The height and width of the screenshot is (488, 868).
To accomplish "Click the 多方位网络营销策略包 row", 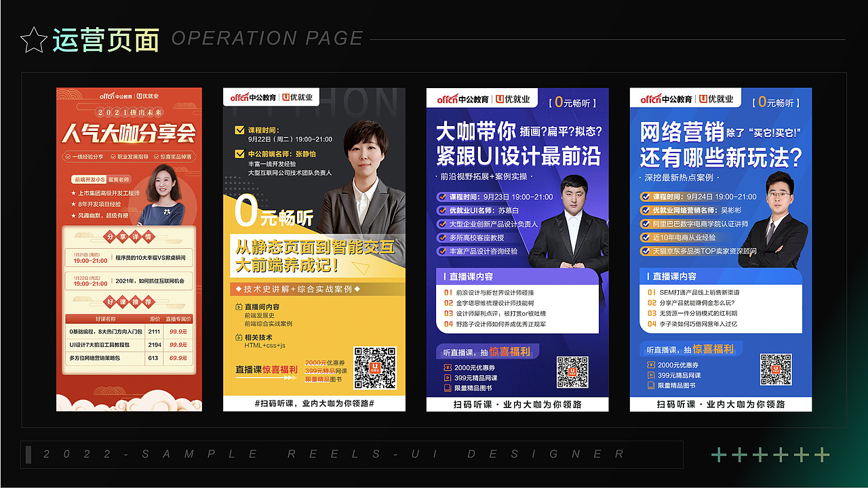I will point(129,358).
